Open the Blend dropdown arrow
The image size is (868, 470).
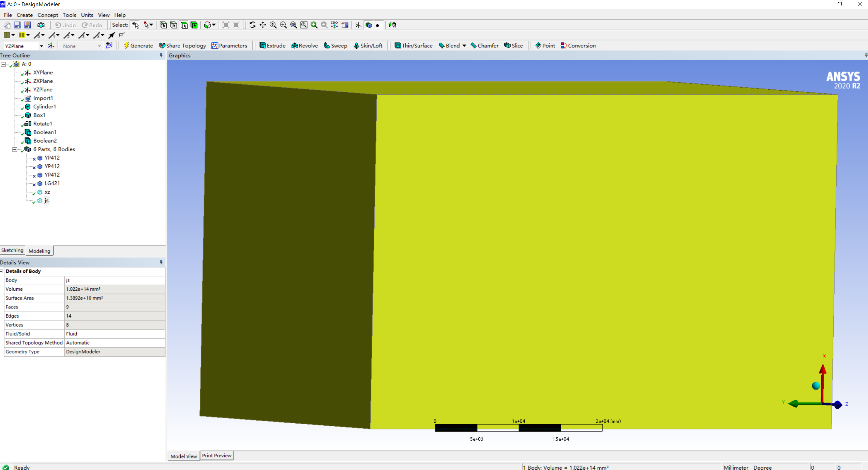[464, 46]
